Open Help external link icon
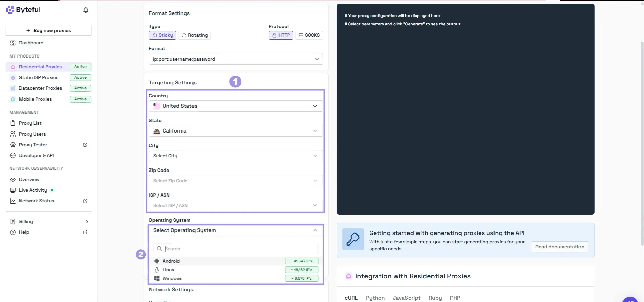The width and height of the screenshot is (644, 302). click(x=85, y=232)
